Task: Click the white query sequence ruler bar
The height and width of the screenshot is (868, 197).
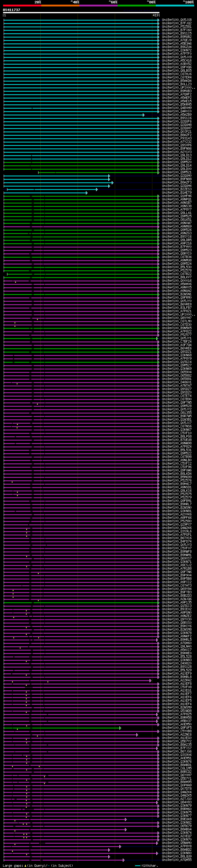Action: [x=81, y=13]
